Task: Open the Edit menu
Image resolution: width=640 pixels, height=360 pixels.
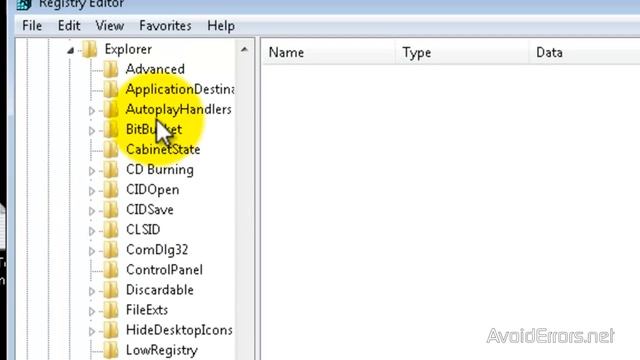Action: coord(69,26)
